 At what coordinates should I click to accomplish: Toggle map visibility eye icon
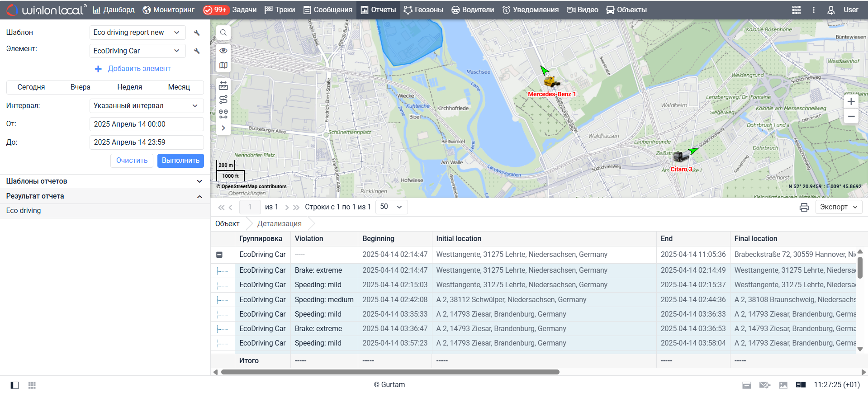(x=223, y=51)
